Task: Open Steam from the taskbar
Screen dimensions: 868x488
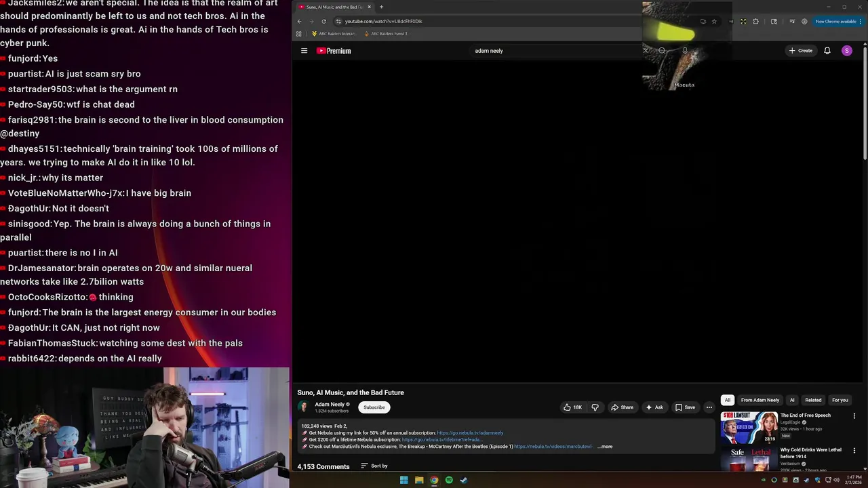Action: [464, 480]
